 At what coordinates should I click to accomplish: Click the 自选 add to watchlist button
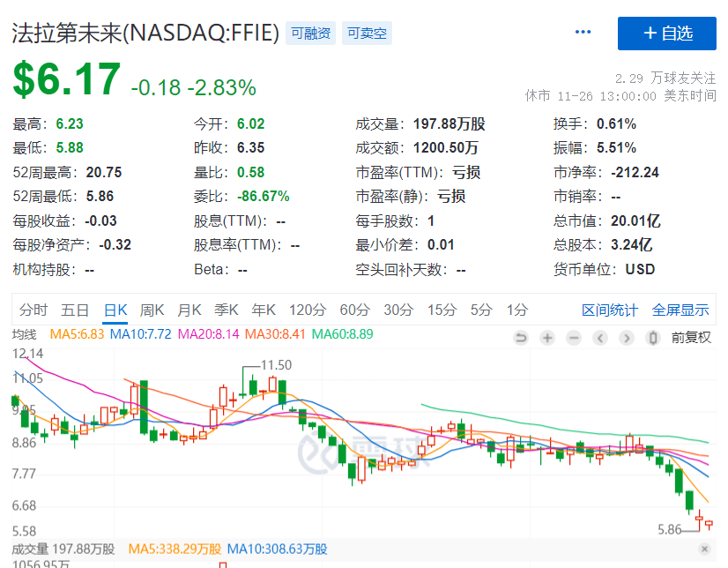pyautogui.click(x=666, y=33)
